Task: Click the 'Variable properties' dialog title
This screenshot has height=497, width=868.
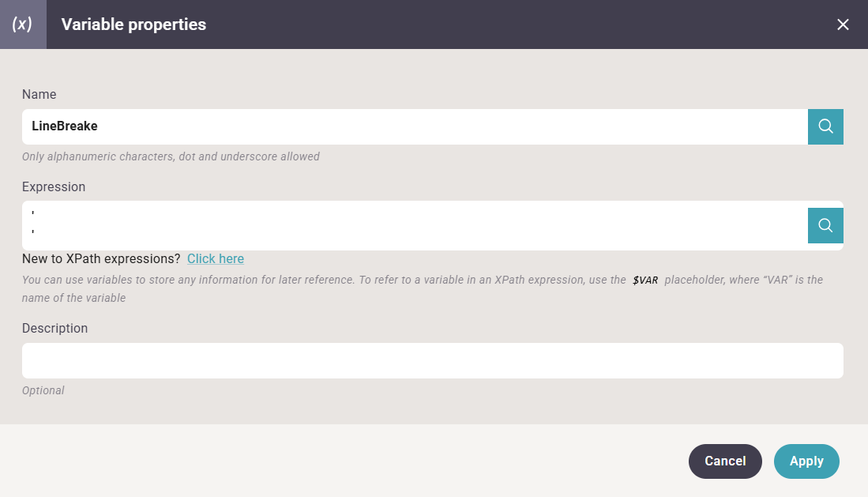Action: (x=133, y=24)
